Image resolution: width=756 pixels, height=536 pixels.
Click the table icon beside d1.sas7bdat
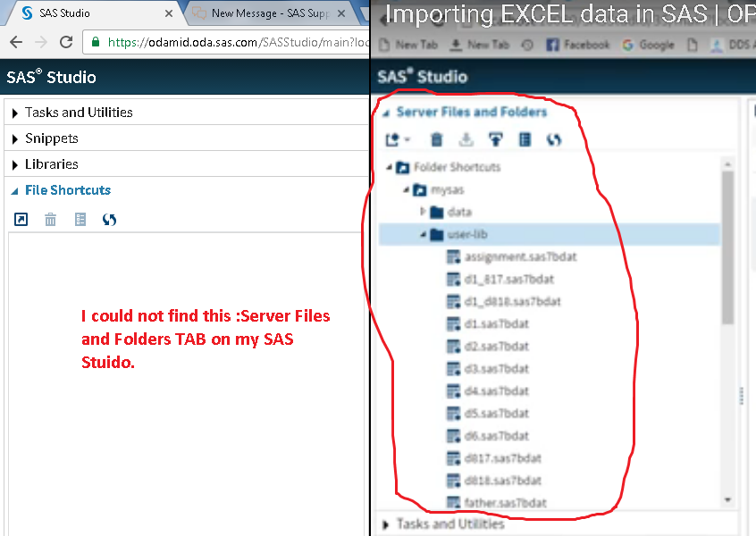[454, 324]
